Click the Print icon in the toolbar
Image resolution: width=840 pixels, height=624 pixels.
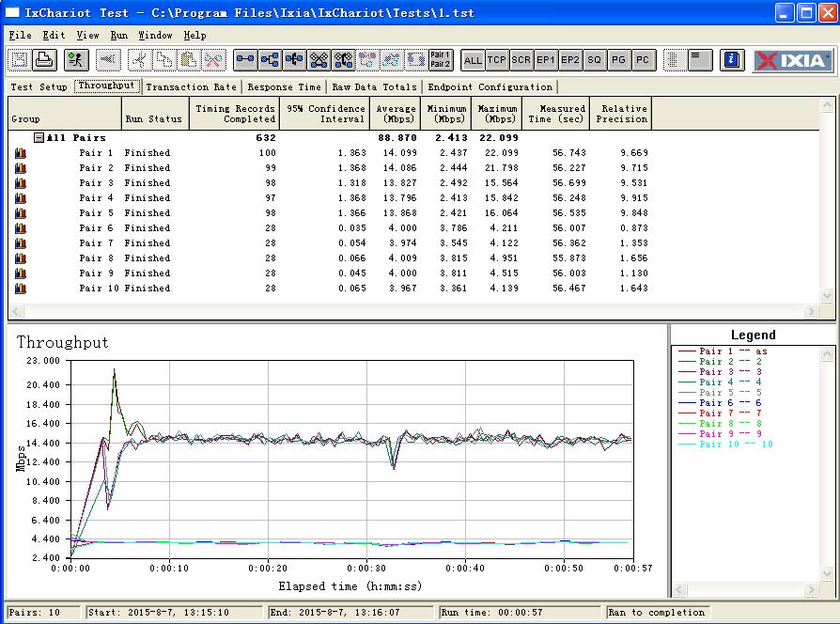[x=43, y=60]
